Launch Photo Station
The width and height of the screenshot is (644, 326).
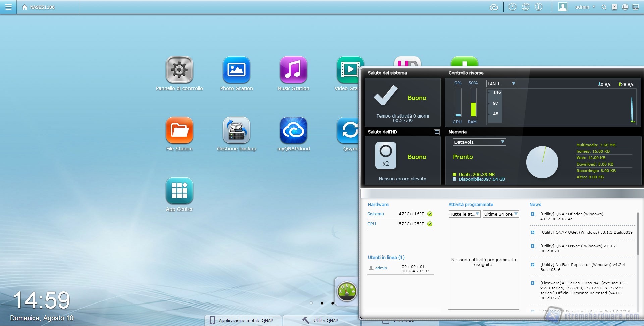[x=236, y=70]
